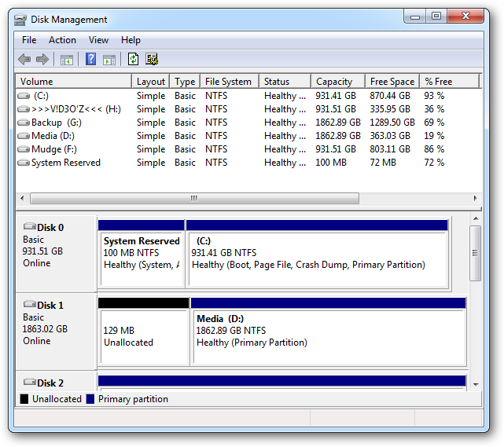Click the Unallocated legend label
The height and width of the screenshot is (447, 504).
point(57,399)
